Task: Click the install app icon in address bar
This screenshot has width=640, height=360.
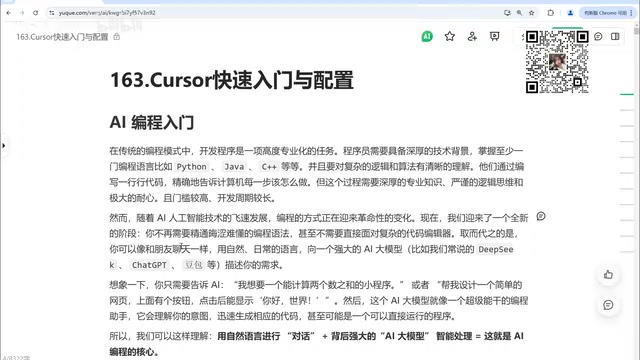Action: [507, 13]
